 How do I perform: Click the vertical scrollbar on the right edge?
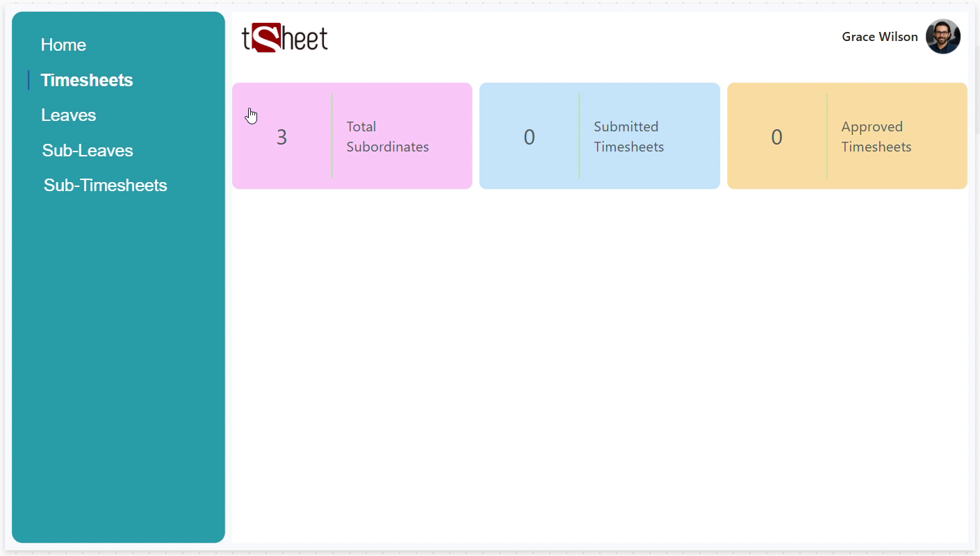977,90
